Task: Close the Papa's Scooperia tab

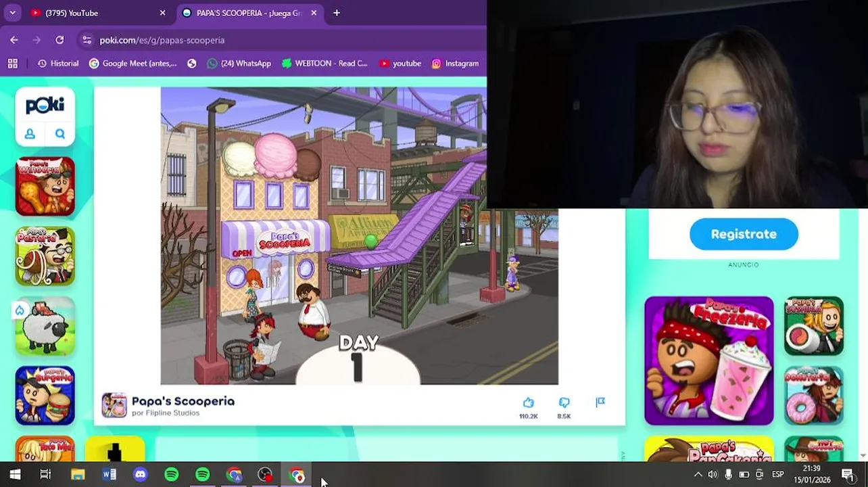Action: pos(314,13)
